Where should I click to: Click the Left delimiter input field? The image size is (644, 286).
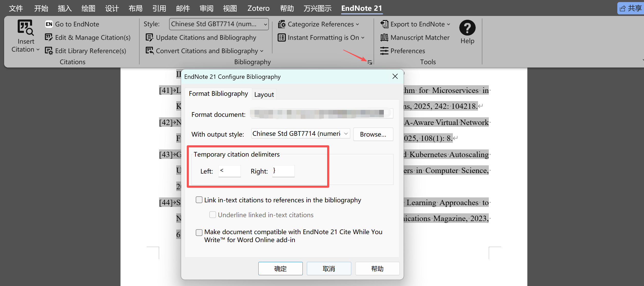230,171
